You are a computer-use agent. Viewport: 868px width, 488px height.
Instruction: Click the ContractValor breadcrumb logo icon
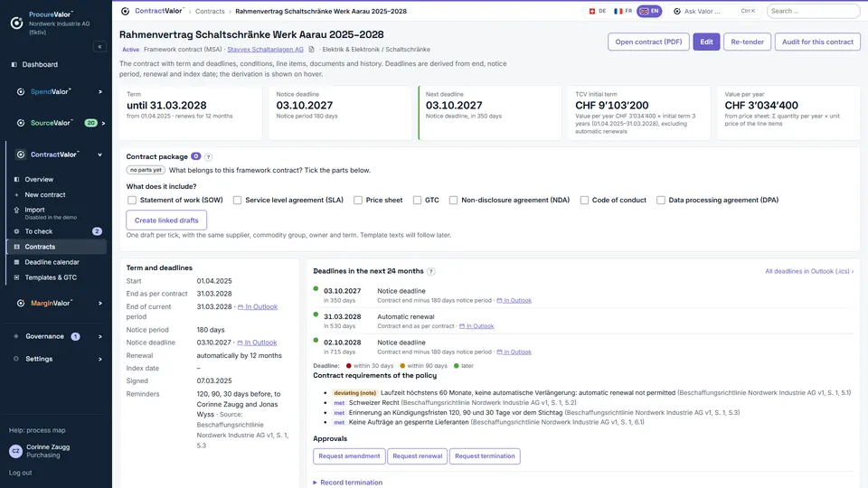click(x=125, y=11)
